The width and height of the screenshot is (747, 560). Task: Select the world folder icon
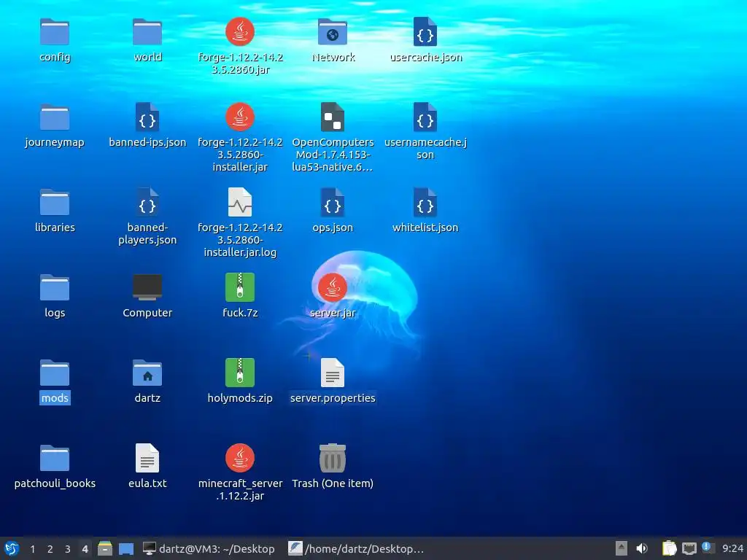tap(147, 32)
